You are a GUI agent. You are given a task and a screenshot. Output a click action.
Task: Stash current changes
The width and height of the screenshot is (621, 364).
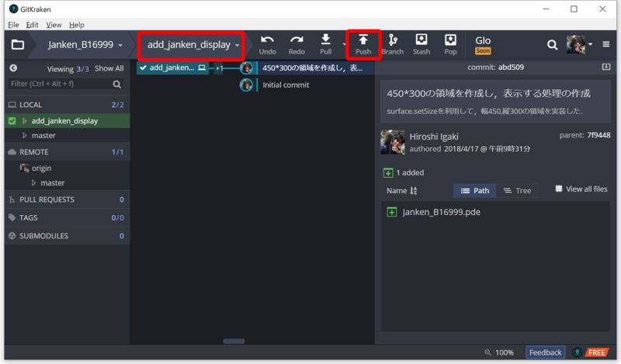pyautogui.click(x=422, y=45)
